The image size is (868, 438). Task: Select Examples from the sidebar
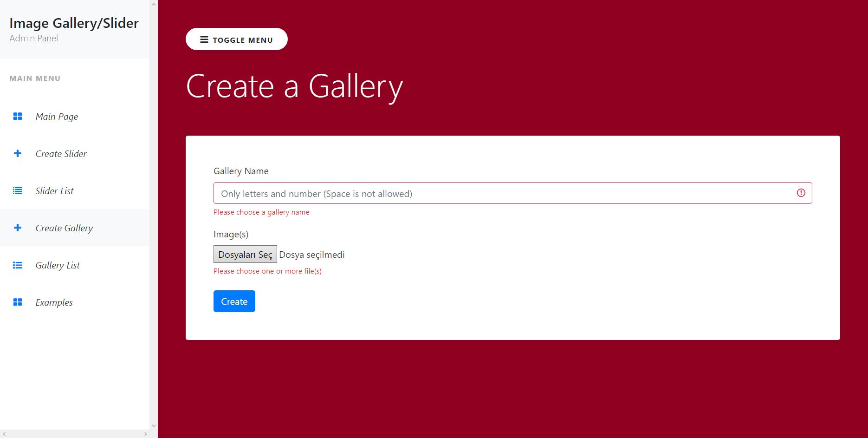click(x=54, y=302)
